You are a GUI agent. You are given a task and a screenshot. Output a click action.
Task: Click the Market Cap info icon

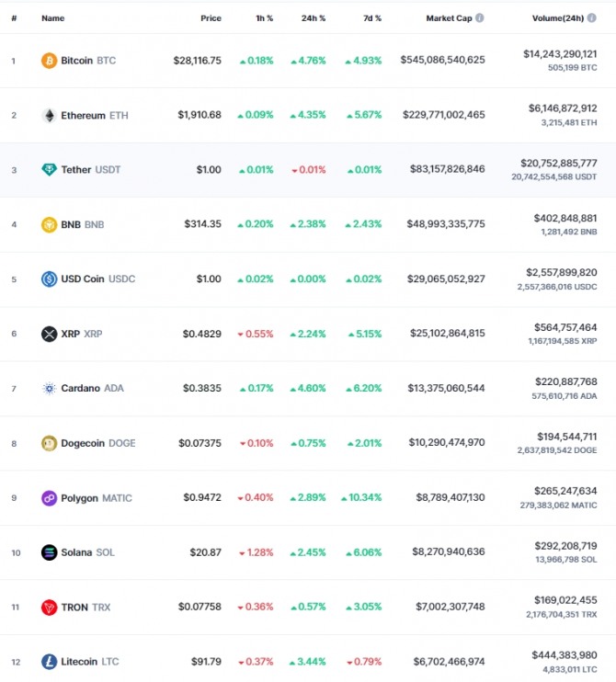tap(479, 17)
